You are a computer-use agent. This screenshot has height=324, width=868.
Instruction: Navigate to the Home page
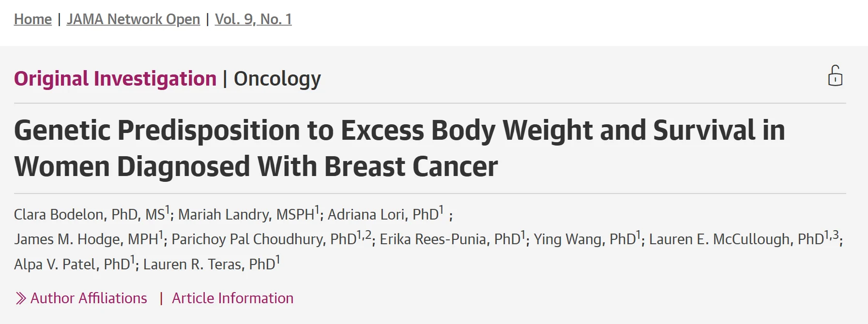point(32,19)
